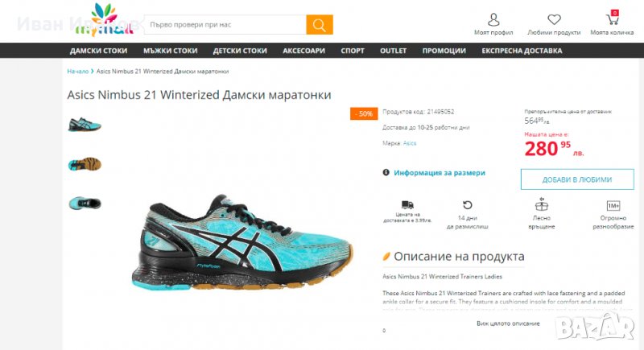Open the ДАМСКИ СТОКИ menu

coord(98,51)
